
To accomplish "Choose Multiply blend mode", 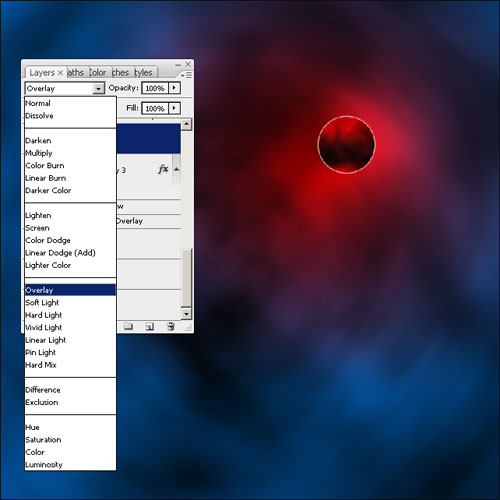I will [70, 153].
